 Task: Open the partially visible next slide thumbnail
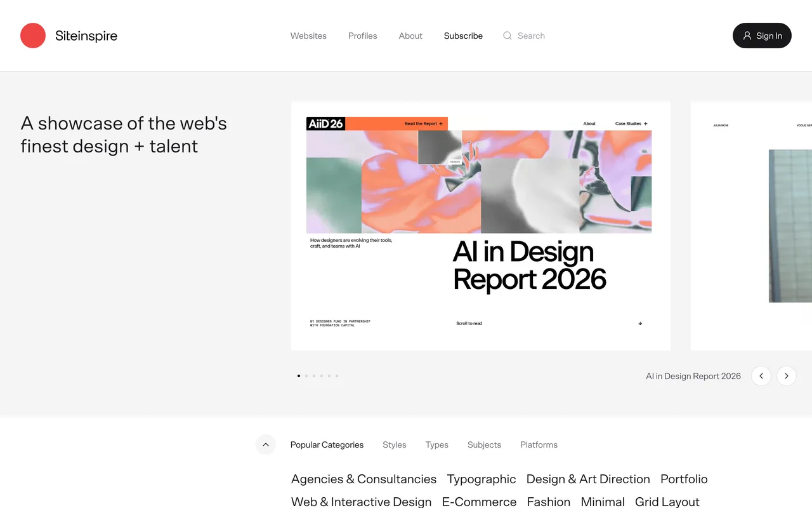click(x=751, y=226)
